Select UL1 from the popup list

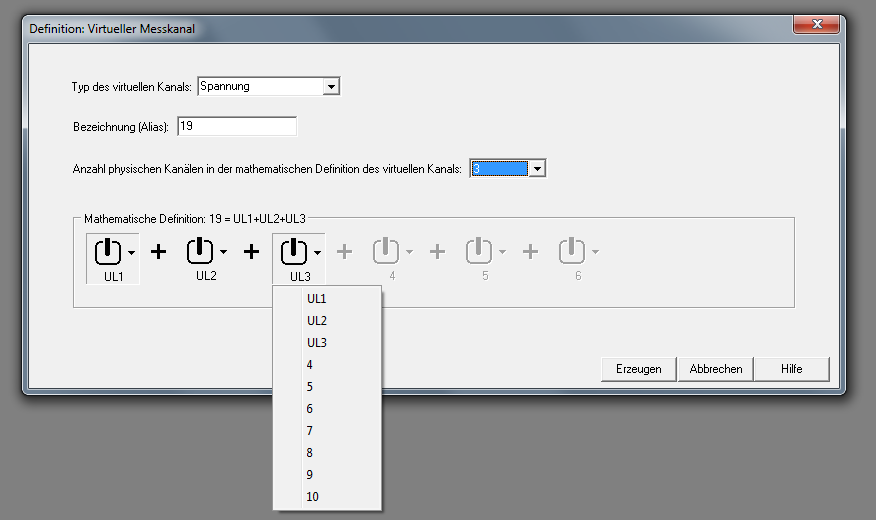pos(317,299)
